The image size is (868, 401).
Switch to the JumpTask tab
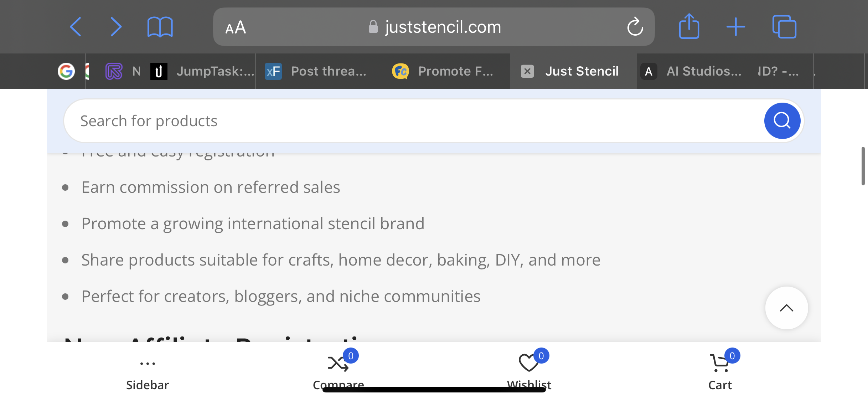coord(198,71)
